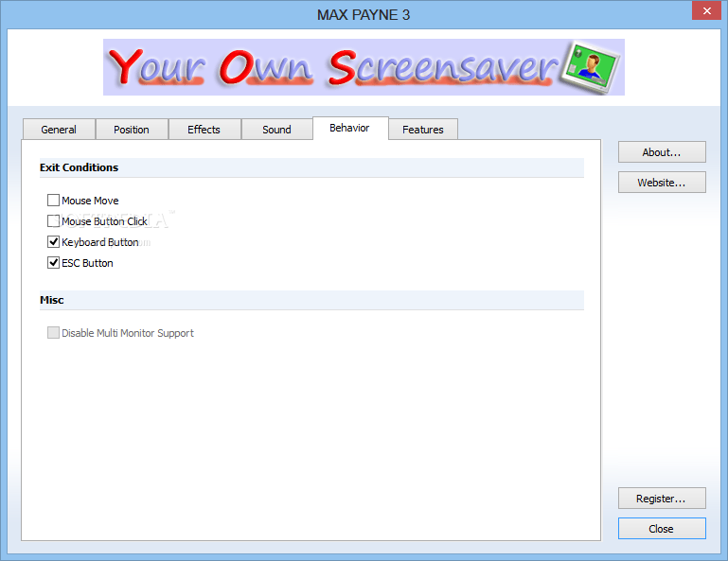The image size is (728, 561).
Task: Click the Website button
Action: 662,183
